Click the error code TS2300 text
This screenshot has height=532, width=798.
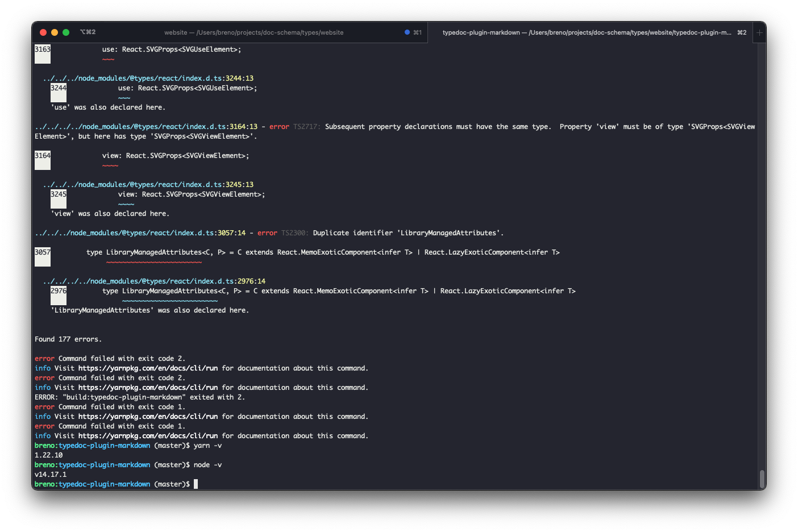295,233
